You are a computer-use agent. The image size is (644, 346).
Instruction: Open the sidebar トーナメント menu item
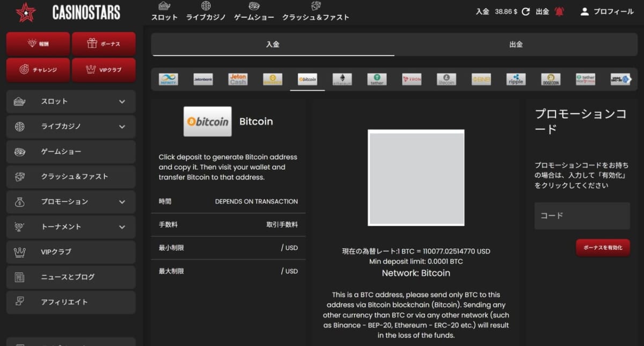pyautogui.click(x=71, y=227)
